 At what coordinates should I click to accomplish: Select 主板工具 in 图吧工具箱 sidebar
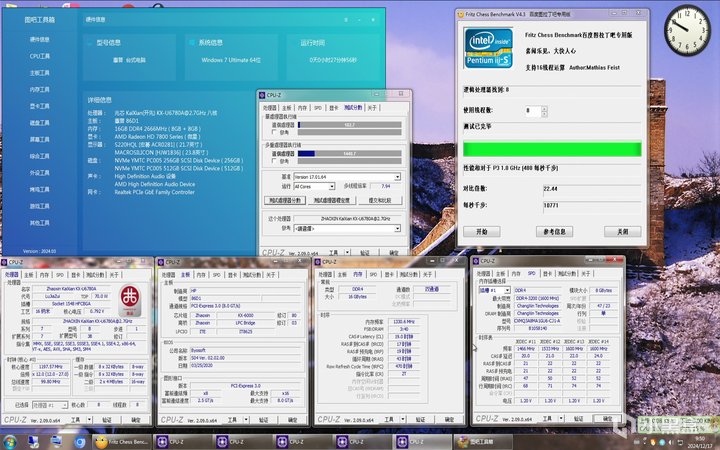39,73
